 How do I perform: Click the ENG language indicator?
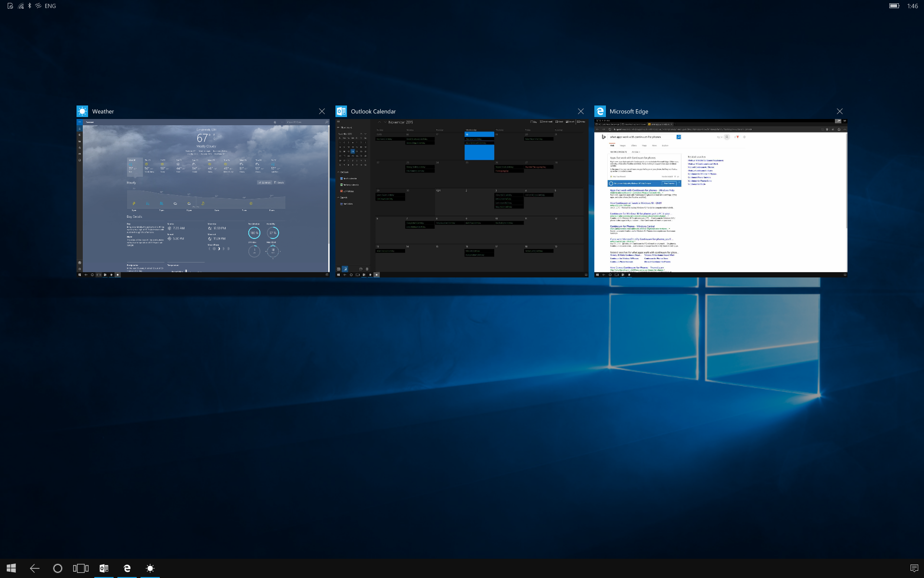coord(51,6)
